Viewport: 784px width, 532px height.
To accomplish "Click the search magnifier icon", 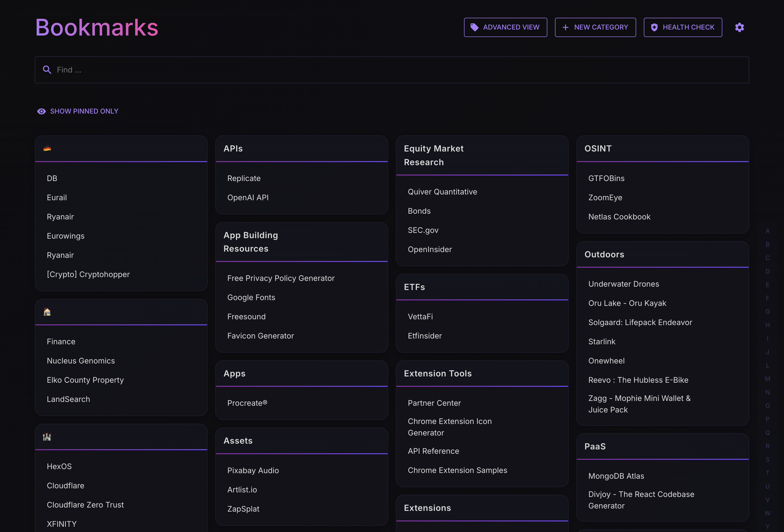I will click(x=47, y=70).
